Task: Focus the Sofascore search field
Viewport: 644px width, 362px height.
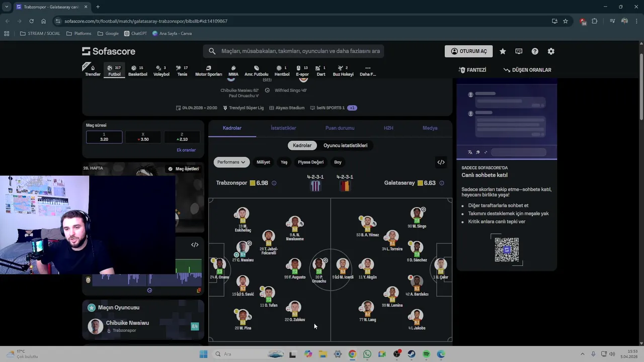Action: 294,51
